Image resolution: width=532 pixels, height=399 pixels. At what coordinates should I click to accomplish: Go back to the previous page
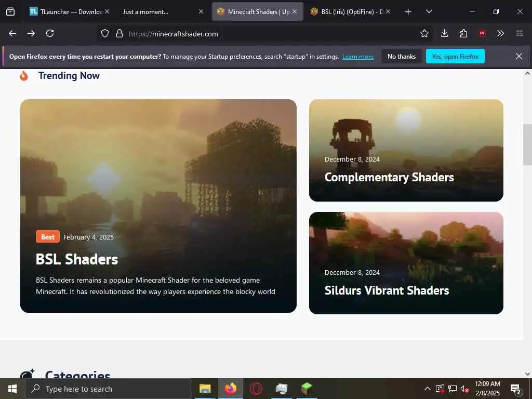(x=12, y=33)
